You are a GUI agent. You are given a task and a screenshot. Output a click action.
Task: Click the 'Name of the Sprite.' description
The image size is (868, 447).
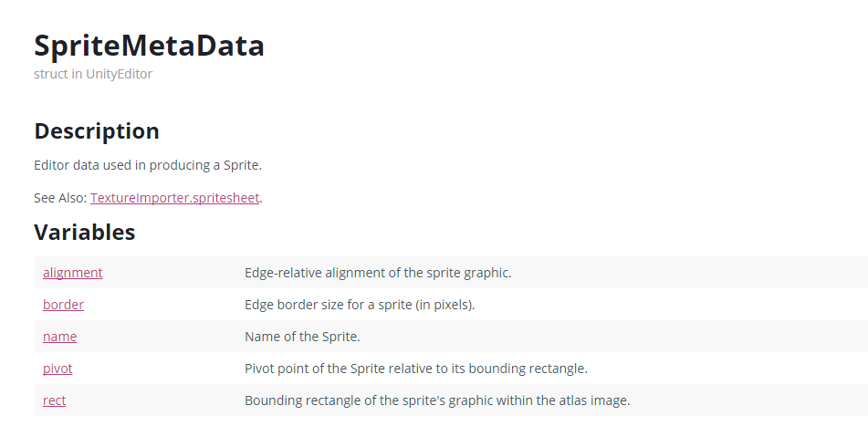[302, 337]
